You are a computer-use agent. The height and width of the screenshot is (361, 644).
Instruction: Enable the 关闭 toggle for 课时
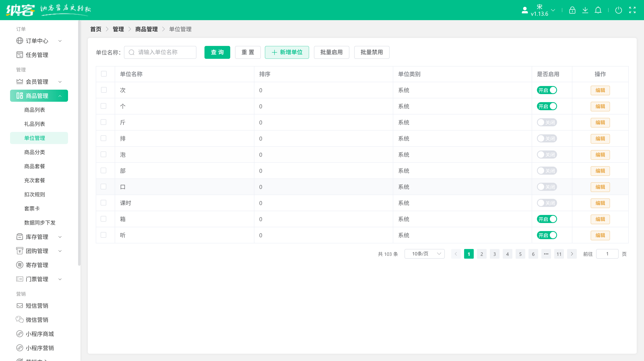(547, 203)
